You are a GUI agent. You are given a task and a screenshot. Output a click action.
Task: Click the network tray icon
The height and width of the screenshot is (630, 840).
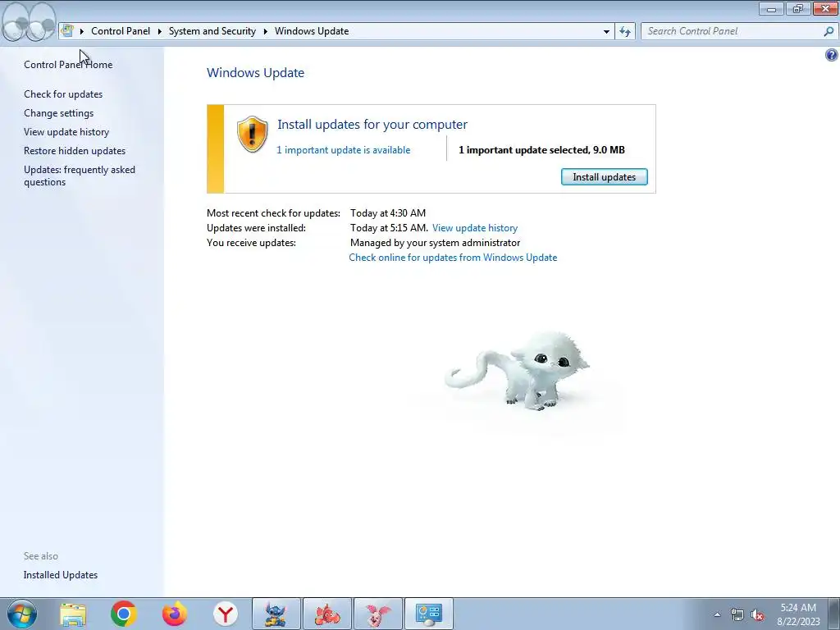(x=737, y=615)
